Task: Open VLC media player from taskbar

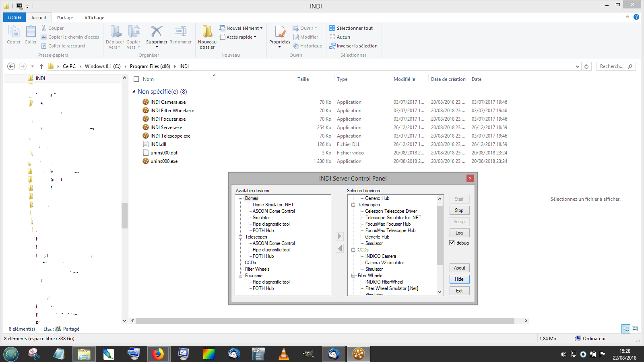Action: 284,354
